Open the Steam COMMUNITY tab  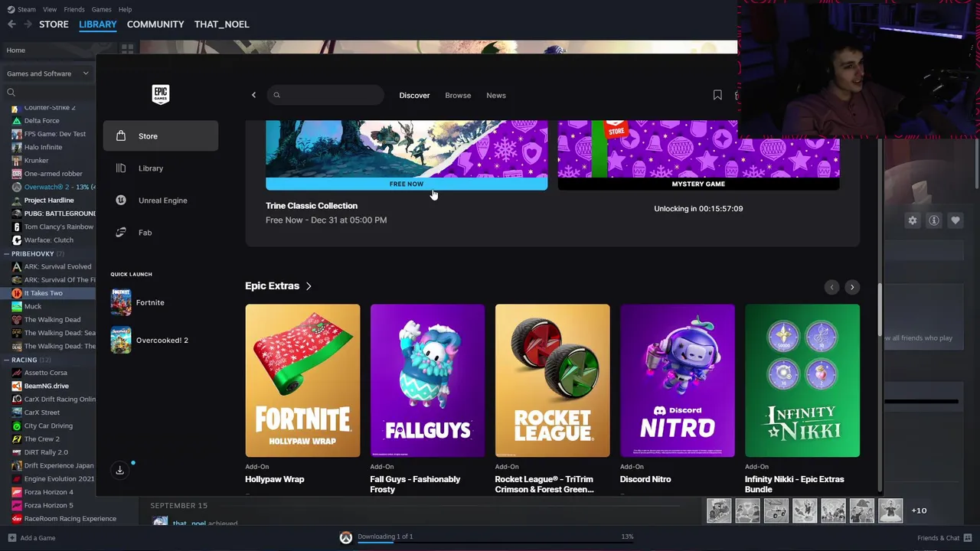(x=155, y=24)
